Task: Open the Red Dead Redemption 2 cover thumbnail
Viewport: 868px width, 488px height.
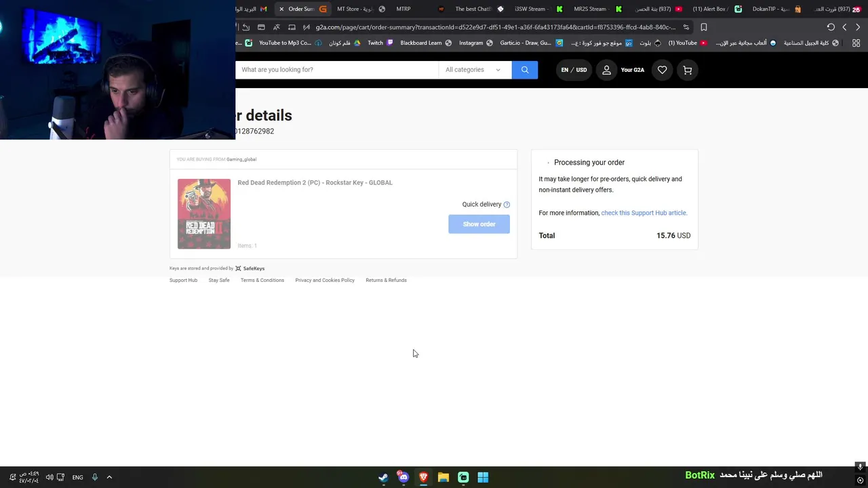Action: pyautogui.click(x=204, y=213)
